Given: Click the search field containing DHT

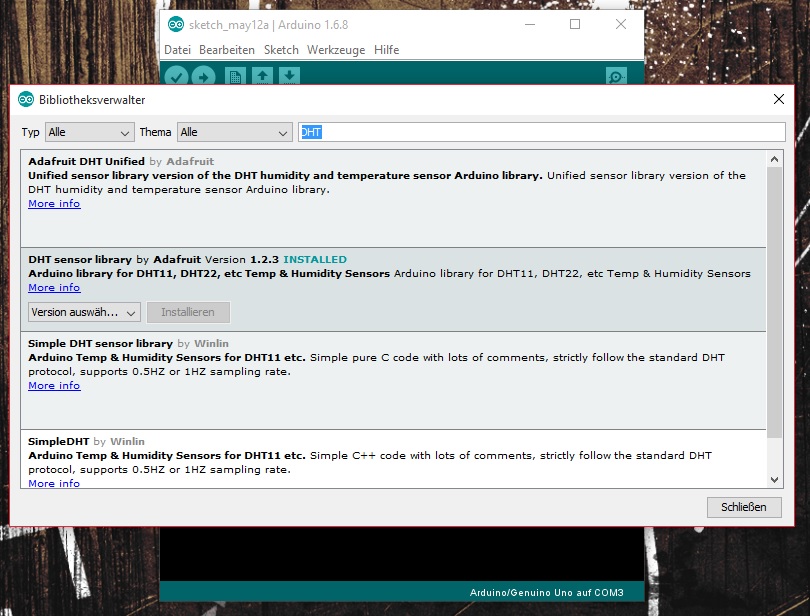Looking at the screenshot, I should pos(542,132).
